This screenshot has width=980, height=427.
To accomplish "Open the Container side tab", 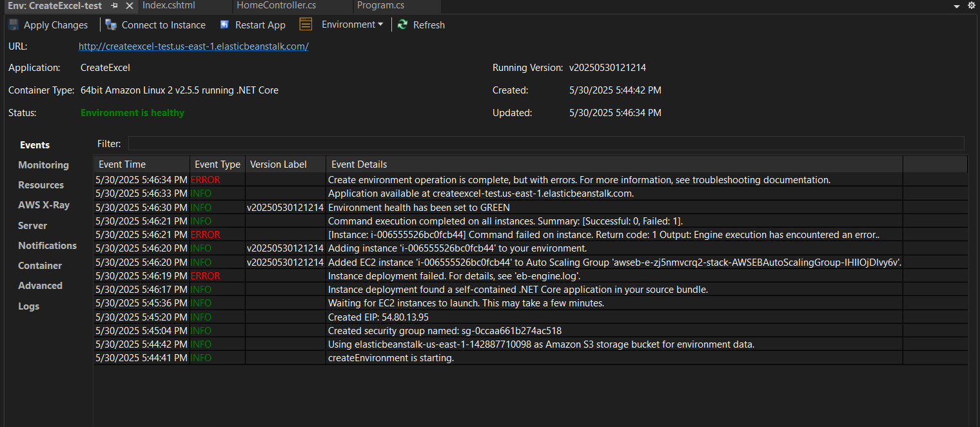I will click(x=40, y=266).
